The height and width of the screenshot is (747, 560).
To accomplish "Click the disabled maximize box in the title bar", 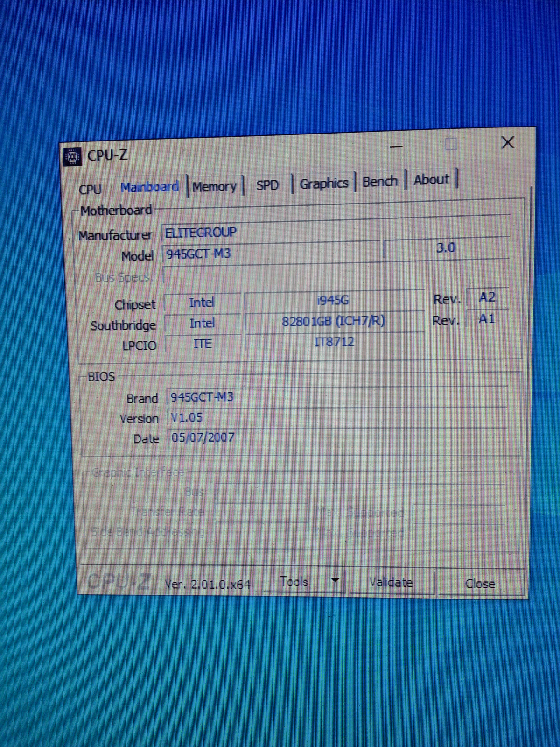I will point(450,144).
